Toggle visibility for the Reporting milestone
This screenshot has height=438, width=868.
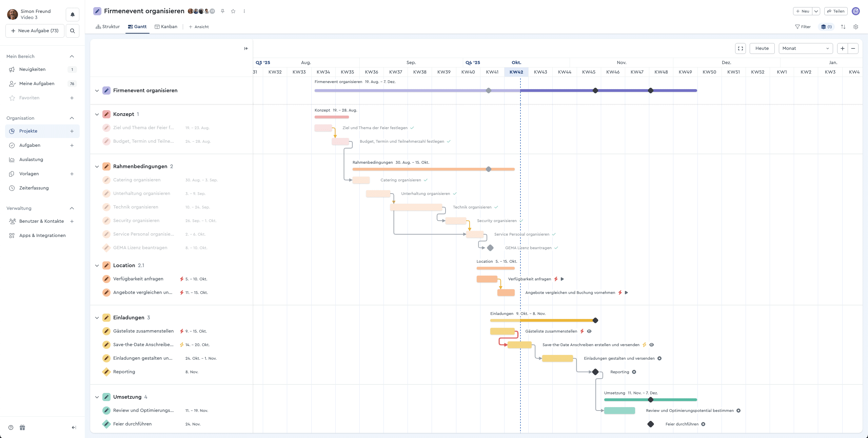[x=634, y=372]
